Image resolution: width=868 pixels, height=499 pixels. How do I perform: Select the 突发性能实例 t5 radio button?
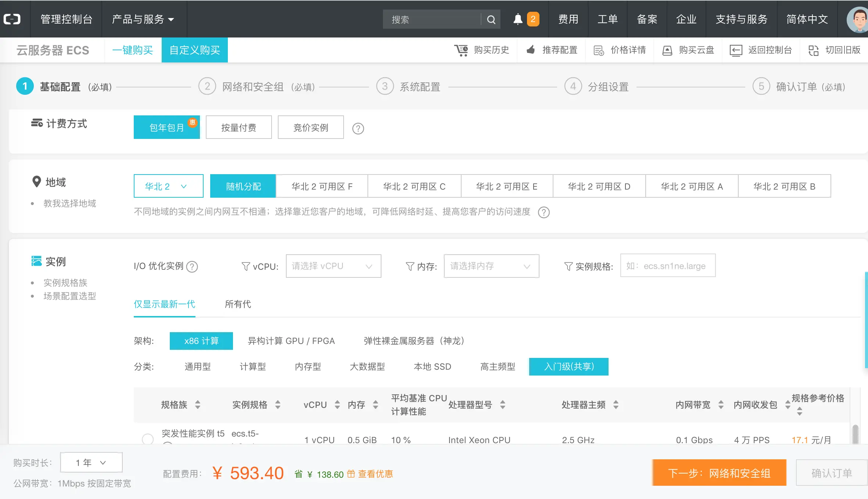click(148, 439)
